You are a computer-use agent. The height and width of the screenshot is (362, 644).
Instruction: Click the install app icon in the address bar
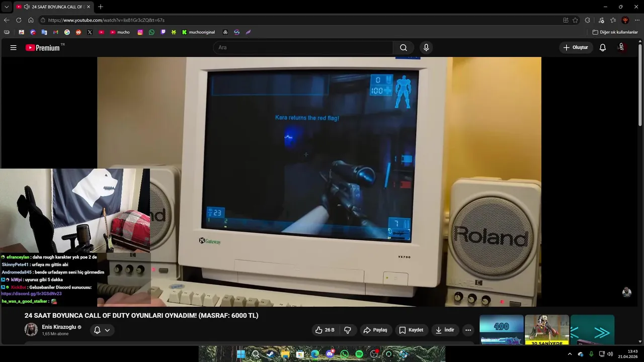pos(566,20)
